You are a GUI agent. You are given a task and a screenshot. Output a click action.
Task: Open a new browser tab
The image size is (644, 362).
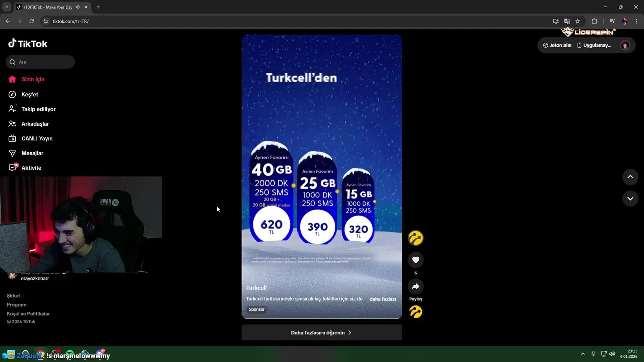[98, 7]
